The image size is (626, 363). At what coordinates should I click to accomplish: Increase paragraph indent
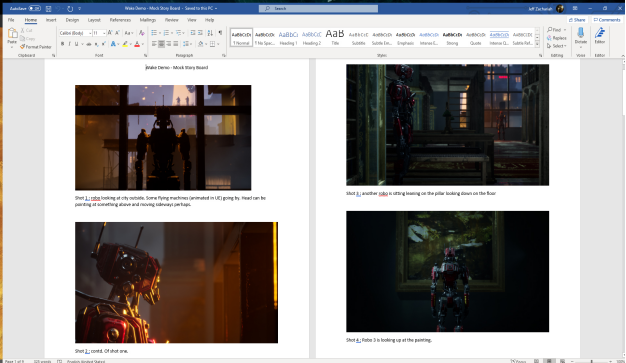pos(200,33)
